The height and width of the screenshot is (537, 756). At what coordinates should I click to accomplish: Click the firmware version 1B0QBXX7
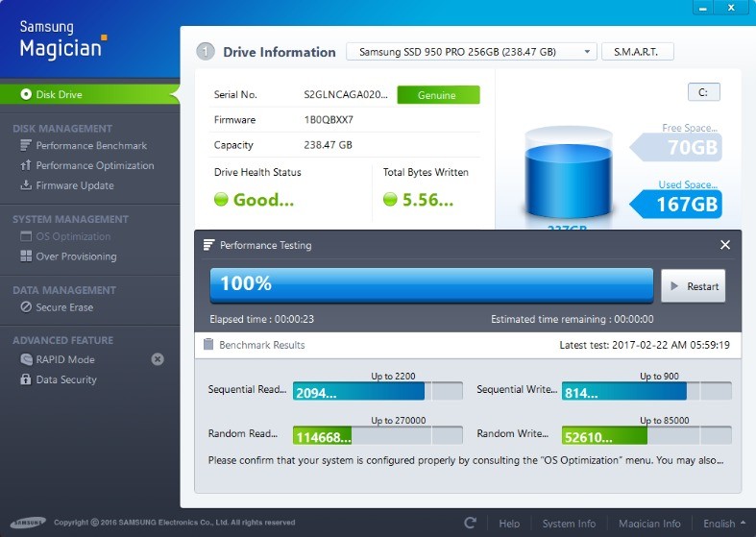click(329, 119)
